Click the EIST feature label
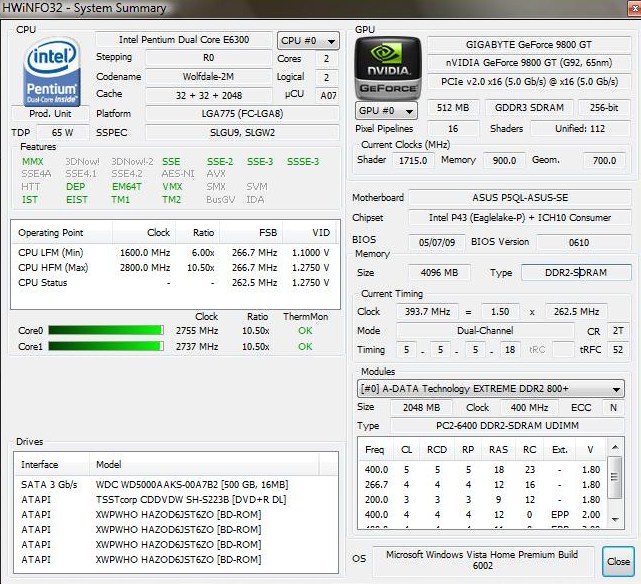The image size is (641, 584). coord(77,200)
